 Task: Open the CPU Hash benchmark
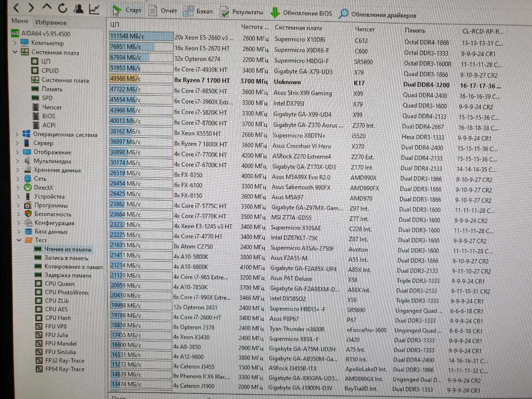pyautogui.click(x=53, y=318)
